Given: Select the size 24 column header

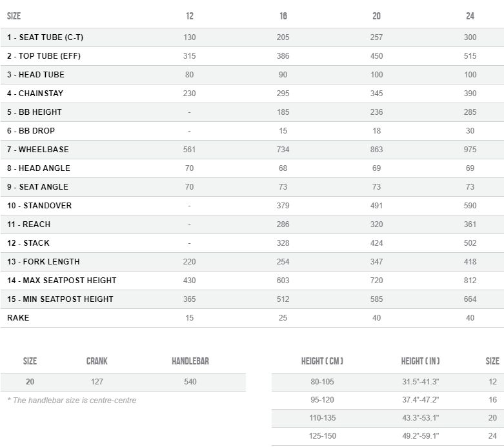Looking at the screenshot, I should (x=470, y=16).
